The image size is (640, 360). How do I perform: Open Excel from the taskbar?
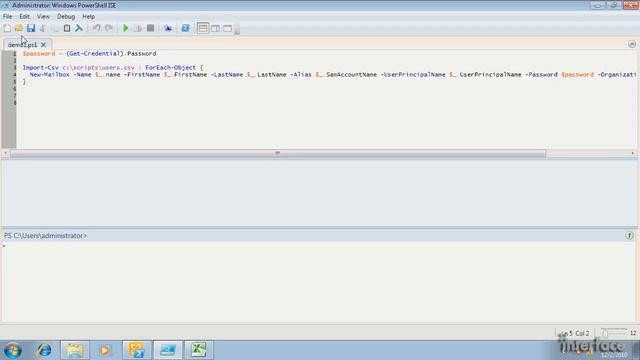[x=198, y=350]
